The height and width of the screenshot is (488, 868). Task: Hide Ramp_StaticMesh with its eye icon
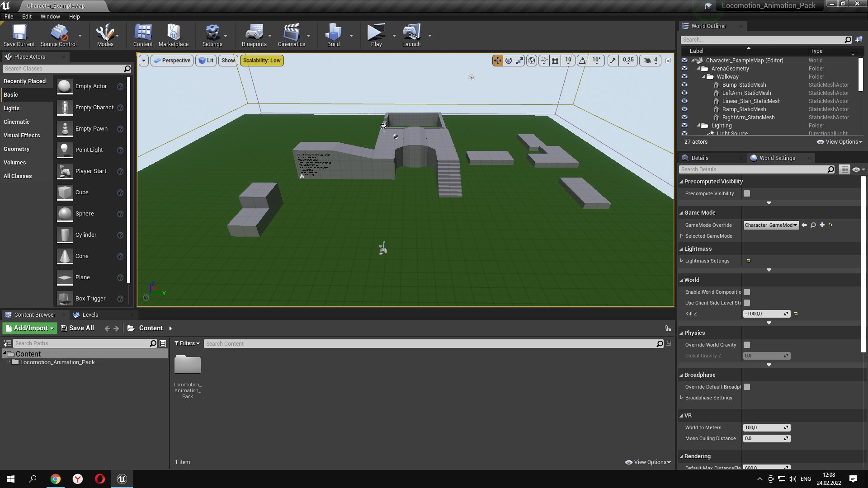(x=684, y=109)
